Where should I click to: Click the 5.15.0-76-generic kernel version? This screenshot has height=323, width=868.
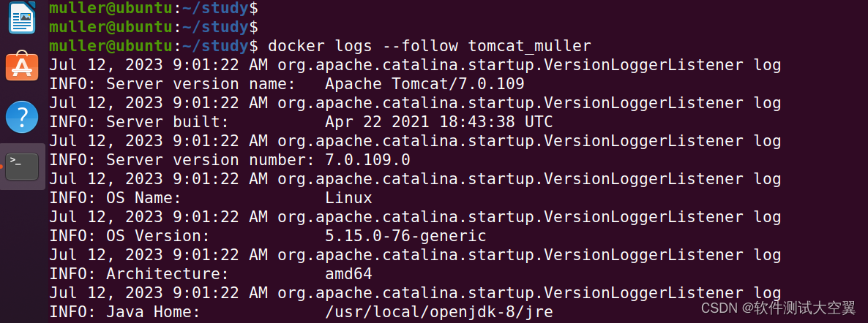[405, 236]
